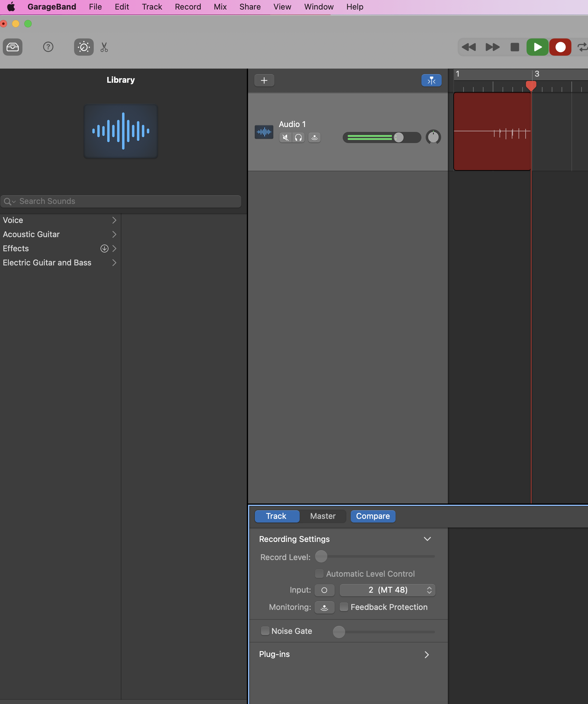
Task: Open the View menu
Action: click(282, 7)
